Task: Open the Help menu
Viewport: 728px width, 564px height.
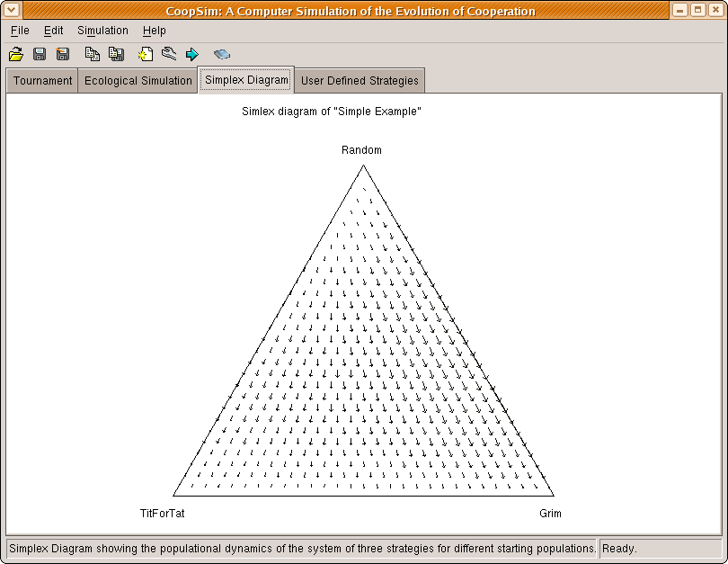Action: [154, 30]
